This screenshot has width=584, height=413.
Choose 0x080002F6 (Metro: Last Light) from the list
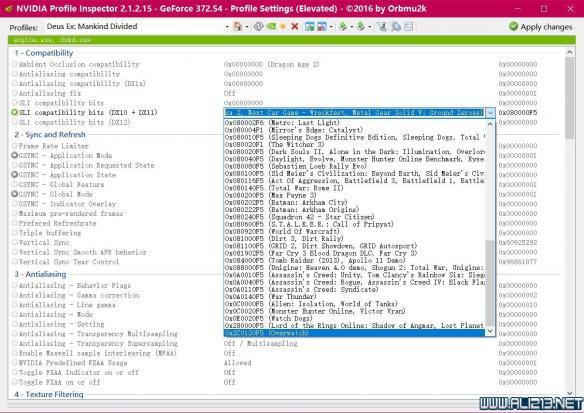(355, 123)
